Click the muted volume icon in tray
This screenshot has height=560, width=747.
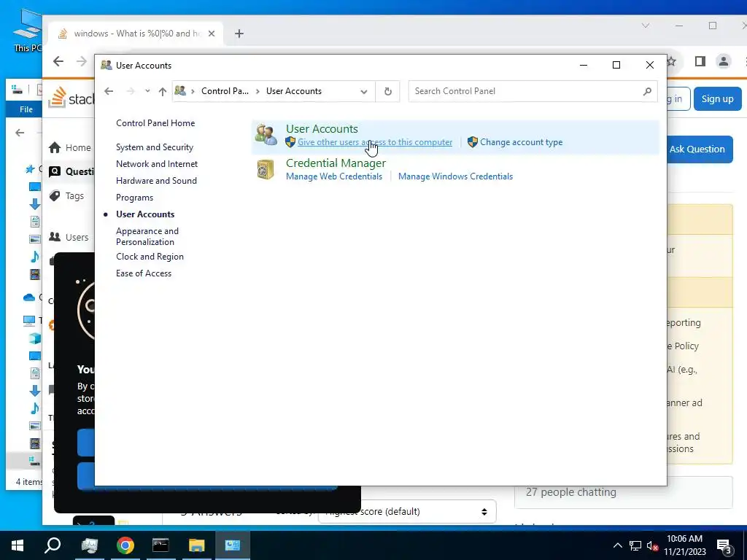(652, 545)
